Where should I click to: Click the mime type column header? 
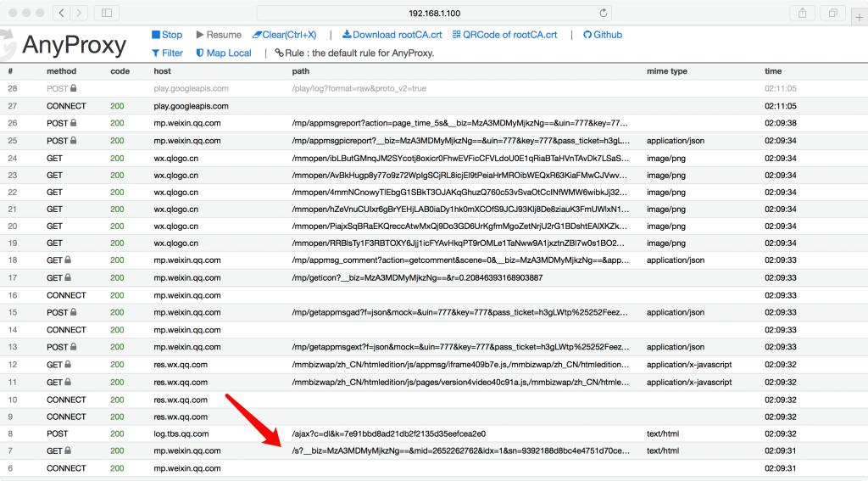pos(667,71)
